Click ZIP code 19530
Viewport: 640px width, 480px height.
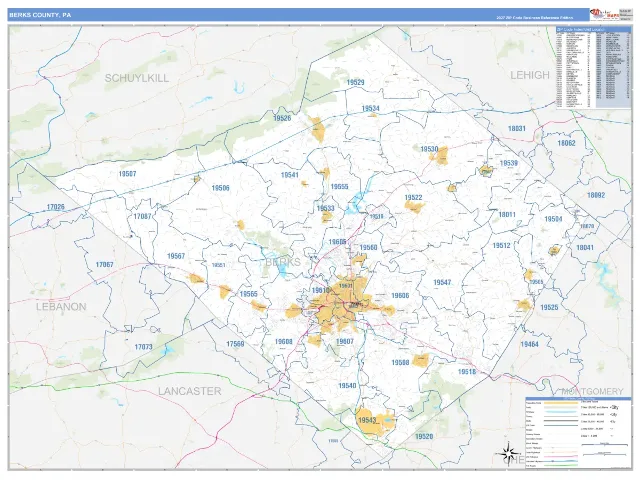[429, 149]
